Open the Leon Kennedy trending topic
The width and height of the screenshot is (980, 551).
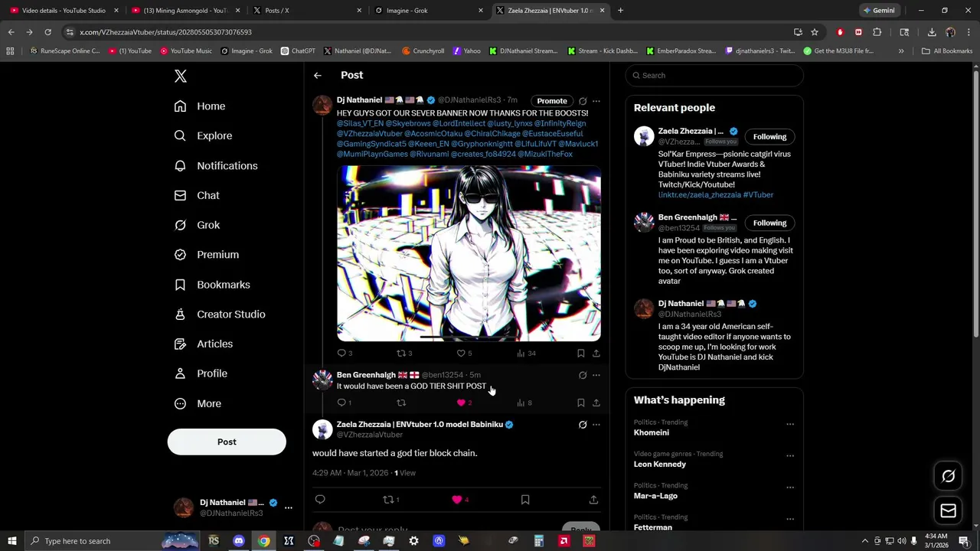660,465
